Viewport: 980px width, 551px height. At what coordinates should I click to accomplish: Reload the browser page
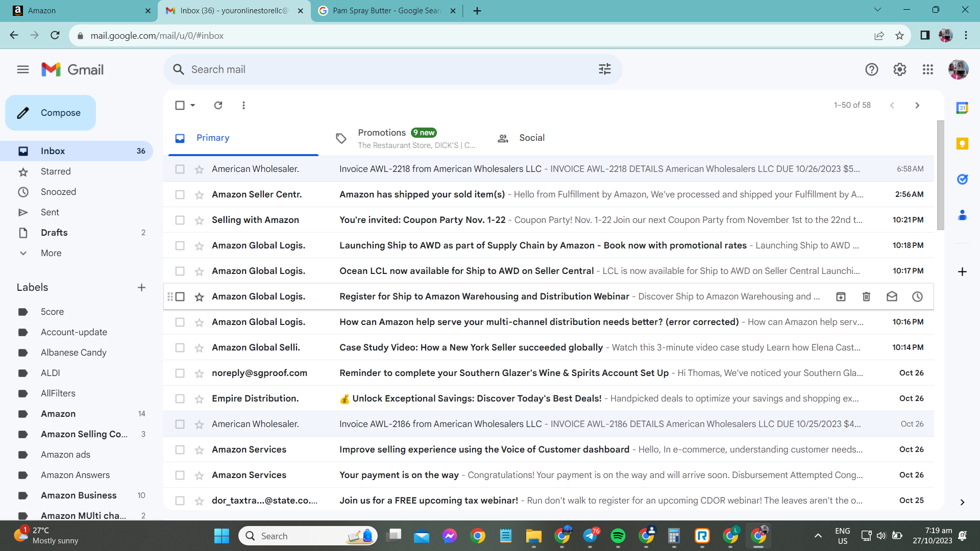(55, 35)
